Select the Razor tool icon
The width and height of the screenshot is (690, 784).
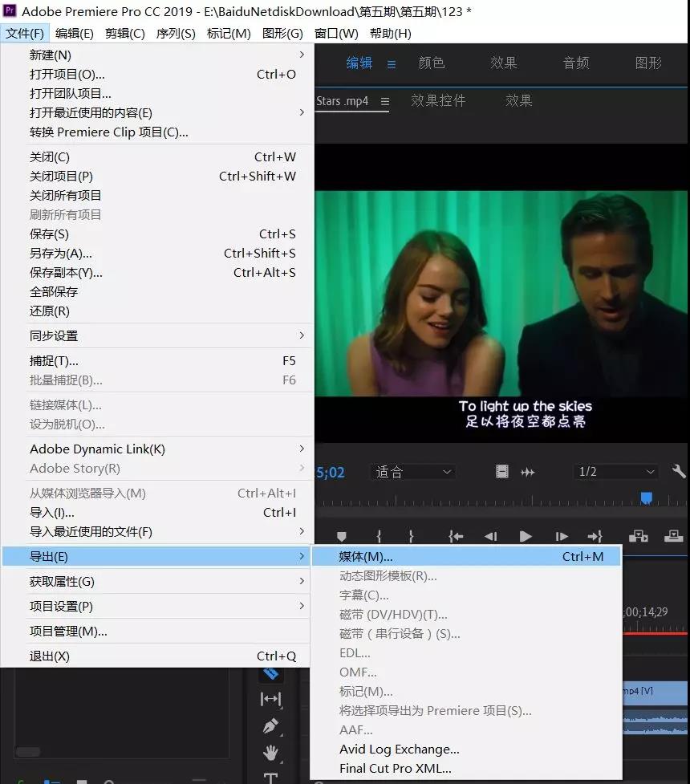pyautogui.click(x=270, y=673)
